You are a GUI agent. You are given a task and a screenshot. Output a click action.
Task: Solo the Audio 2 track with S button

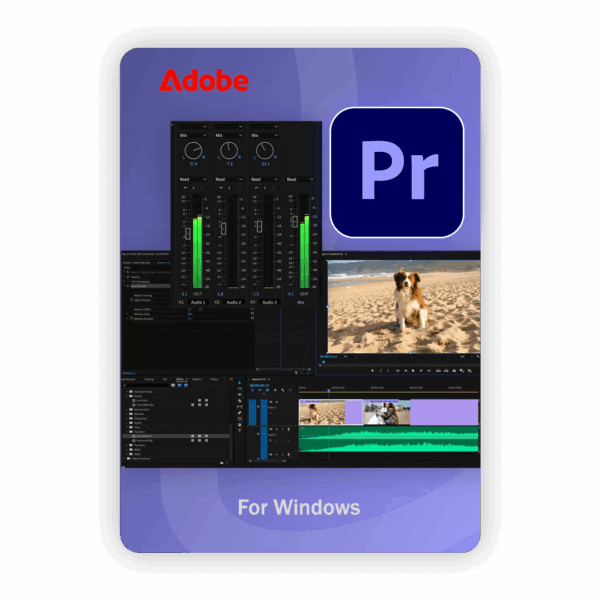[x=227, y=187]
